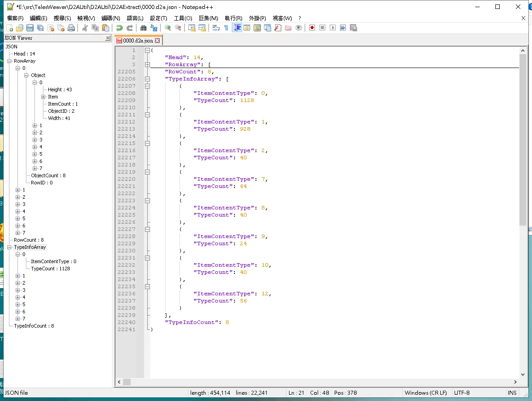Cut selection using the scissors icon

coord(85,28)
